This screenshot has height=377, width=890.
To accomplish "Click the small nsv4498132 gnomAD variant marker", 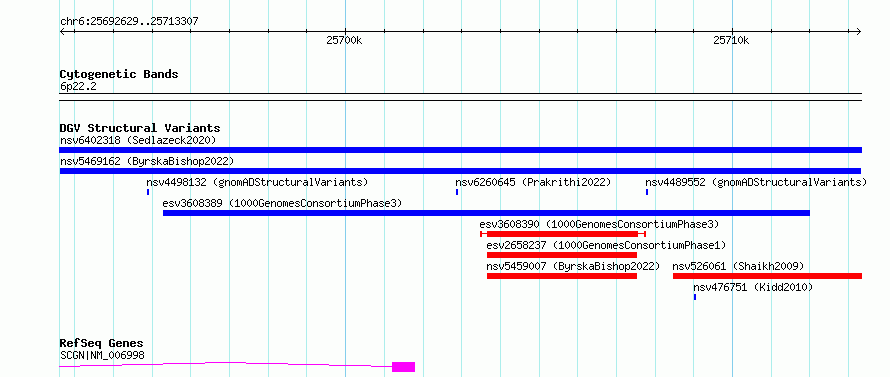I will (148, 192).
